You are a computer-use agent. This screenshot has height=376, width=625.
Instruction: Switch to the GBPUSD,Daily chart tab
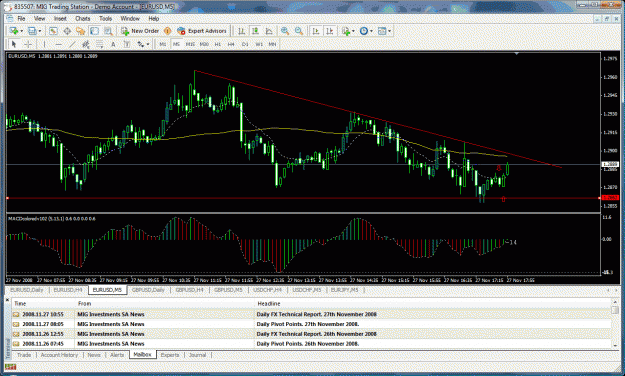[148, 290]
